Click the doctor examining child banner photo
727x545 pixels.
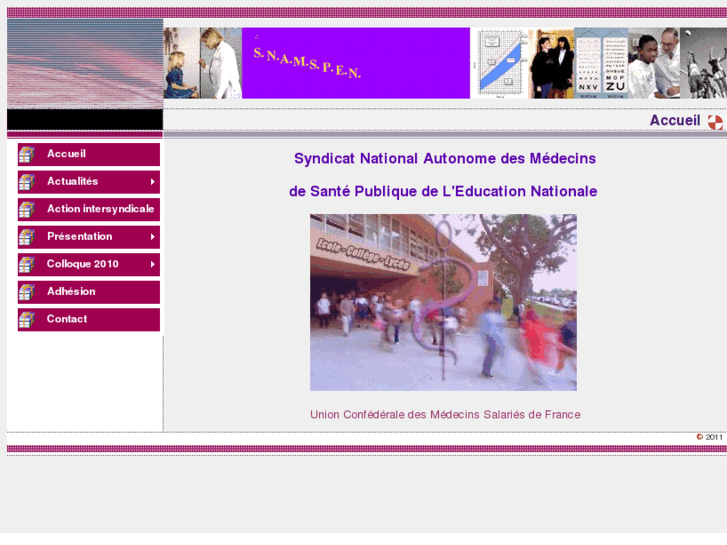203,63
